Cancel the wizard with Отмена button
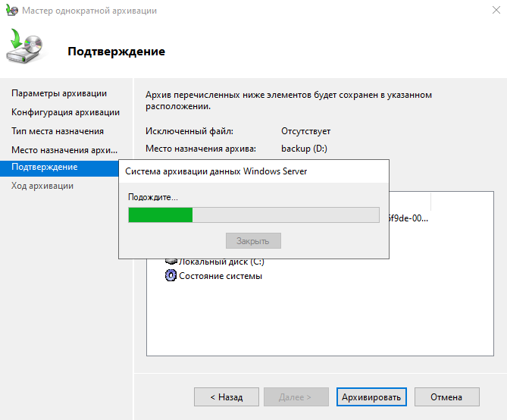The height and width of the screenshot is (420, 507). click(x=447, y=396)
